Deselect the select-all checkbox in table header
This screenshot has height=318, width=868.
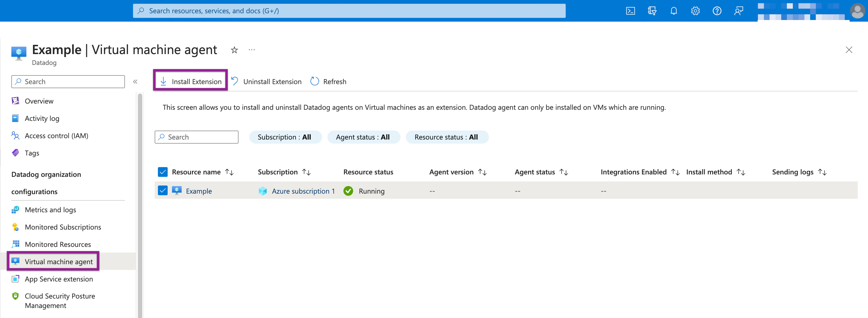163,172
